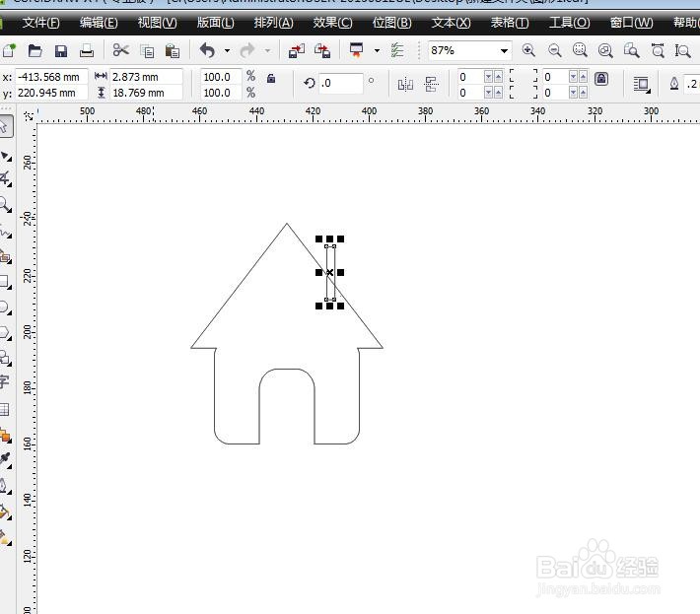The height and width of the screenshot is (614, 700).
Task: Click the width field 2.873 mm
Action: pyautogui.click(x=146, y=77)
